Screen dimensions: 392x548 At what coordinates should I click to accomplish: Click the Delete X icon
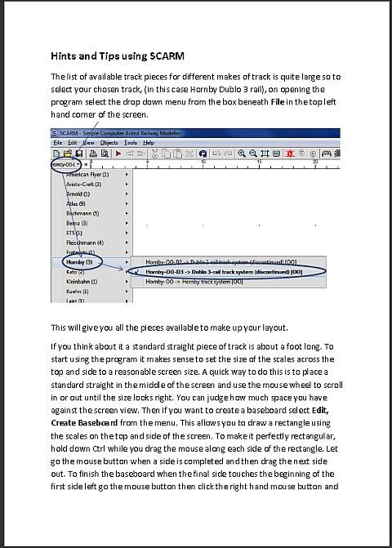tap(189, 154)
